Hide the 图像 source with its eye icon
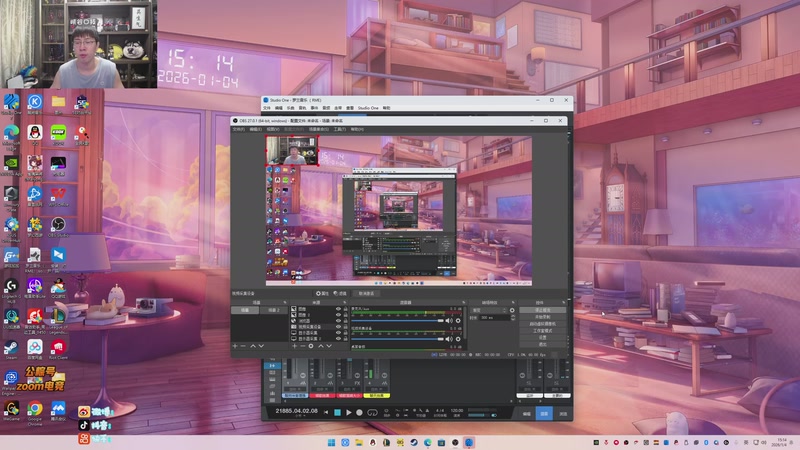800x450 pixels. [338, 309]
